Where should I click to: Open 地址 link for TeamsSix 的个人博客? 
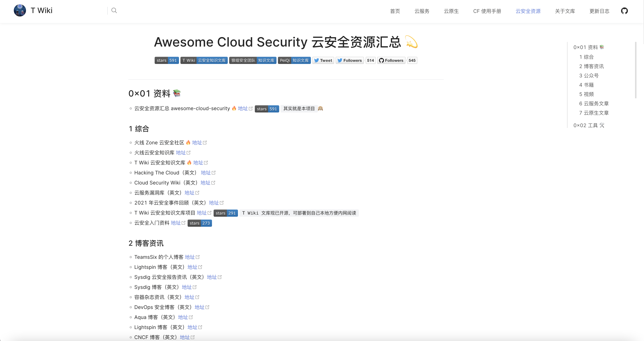pos(192,257)
